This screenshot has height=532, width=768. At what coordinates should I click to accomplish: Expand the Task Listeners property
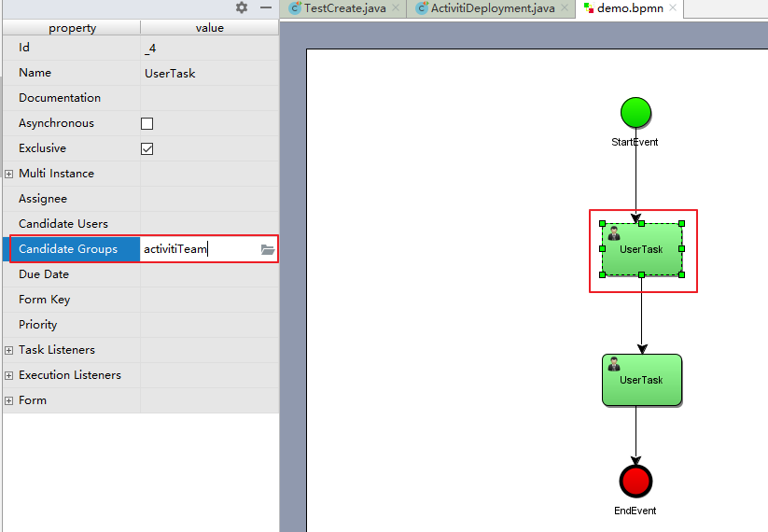click(8, 350)
